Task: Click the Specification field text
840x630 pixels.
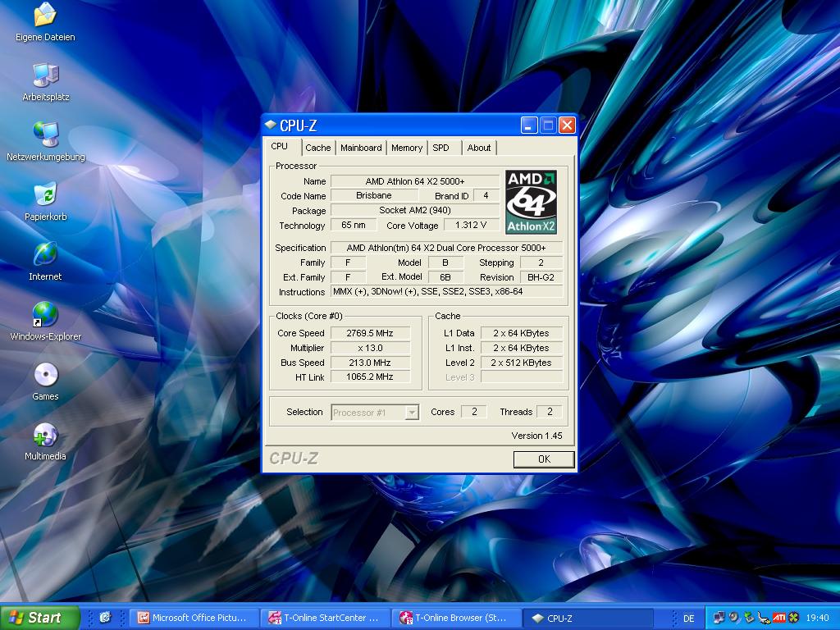Action: pos(446,248)
